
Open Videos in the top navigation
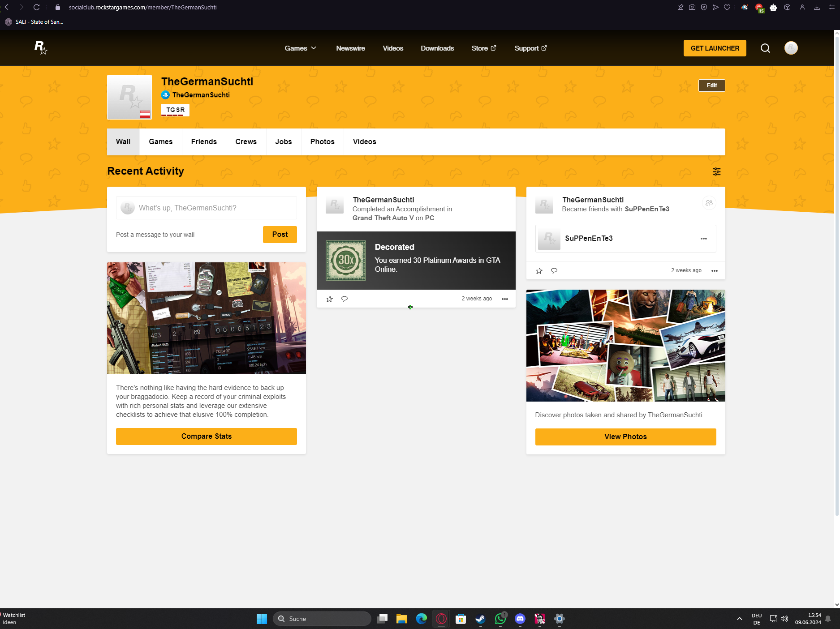click(x=393, y=48)
